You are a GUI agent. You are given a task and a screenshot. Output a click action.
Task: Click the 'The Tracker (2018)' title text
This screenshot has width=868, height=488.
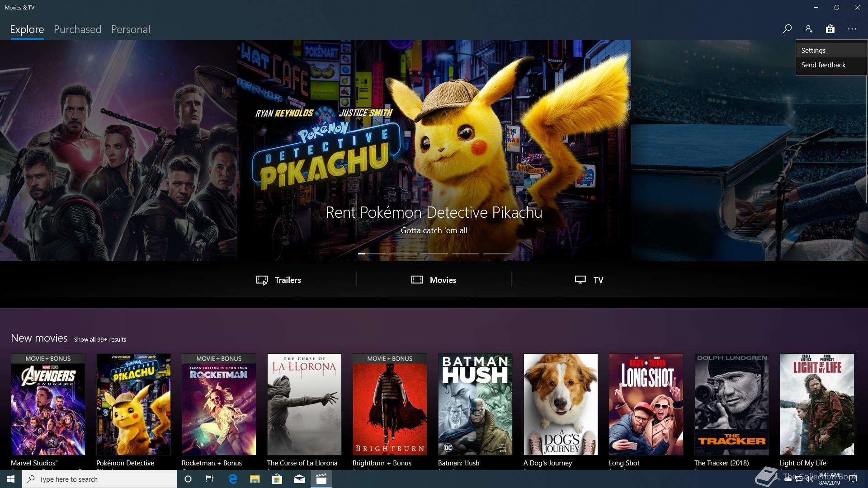tap(722, 463)
